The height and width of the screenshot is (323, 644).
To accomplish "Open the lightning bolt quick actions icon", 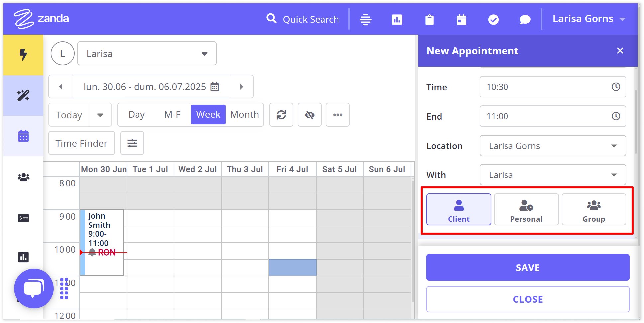I will tap(23, 55).
